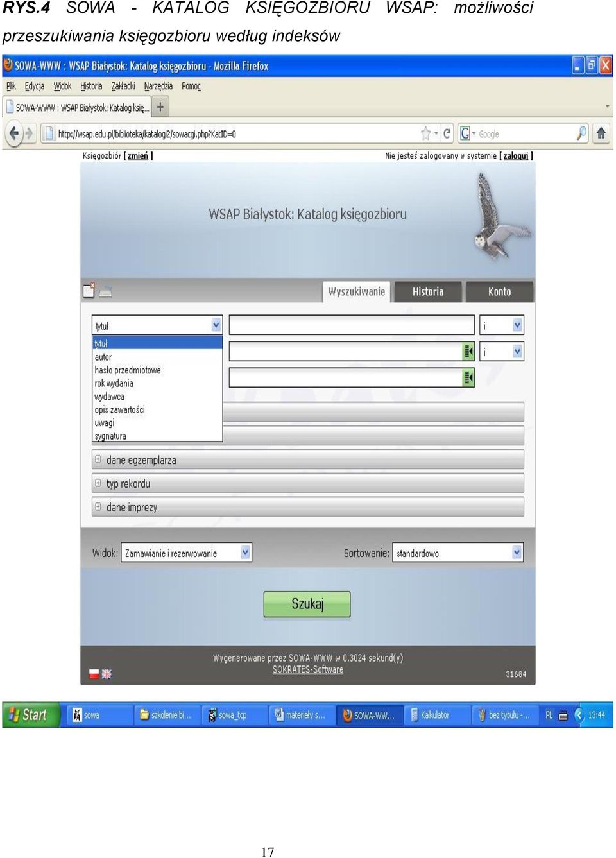Screen dimensions: 616x858
Task: Click the browser Forward arrow button
Action: click(29, 133)
